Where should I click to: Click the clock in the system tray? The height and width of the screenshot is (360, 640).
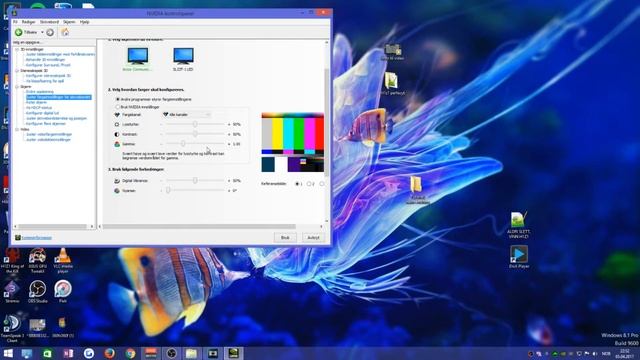624,353
